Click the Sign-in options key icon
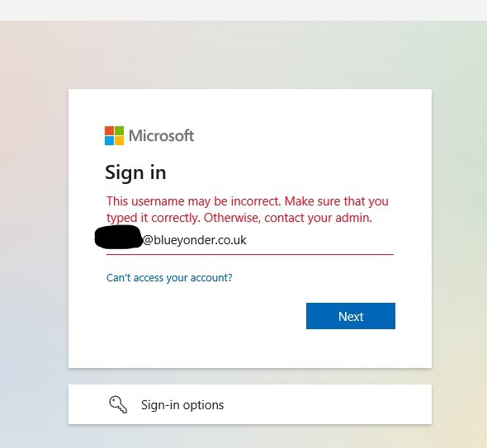 (x=118, y=404)
